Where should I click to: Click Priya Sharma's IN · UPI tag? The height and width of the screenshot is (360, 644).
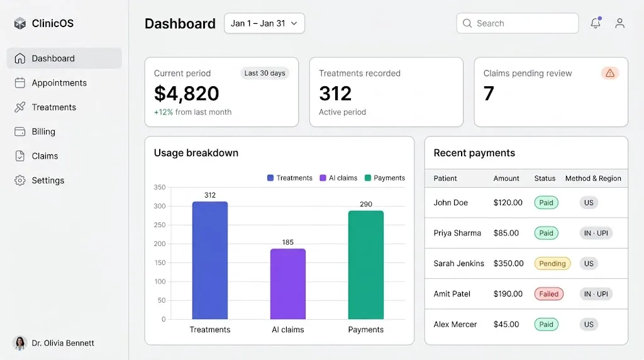pyautogui.click(x=596, y=233)
